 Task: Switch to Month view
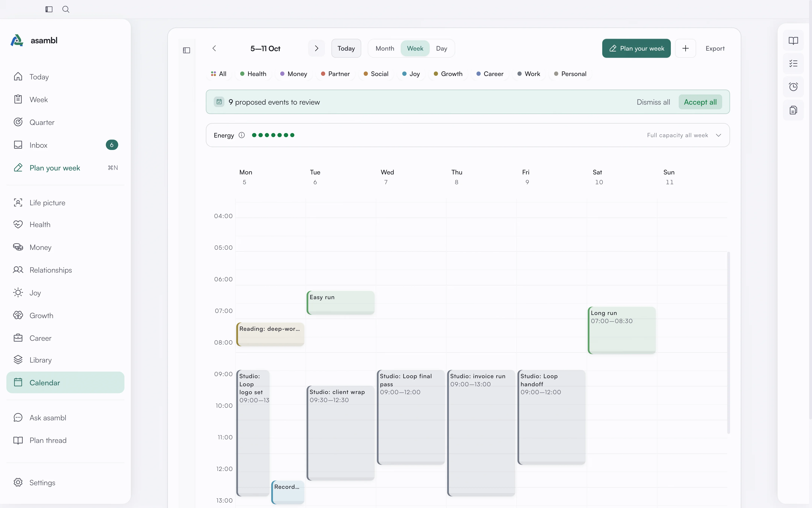pos(385,48)
